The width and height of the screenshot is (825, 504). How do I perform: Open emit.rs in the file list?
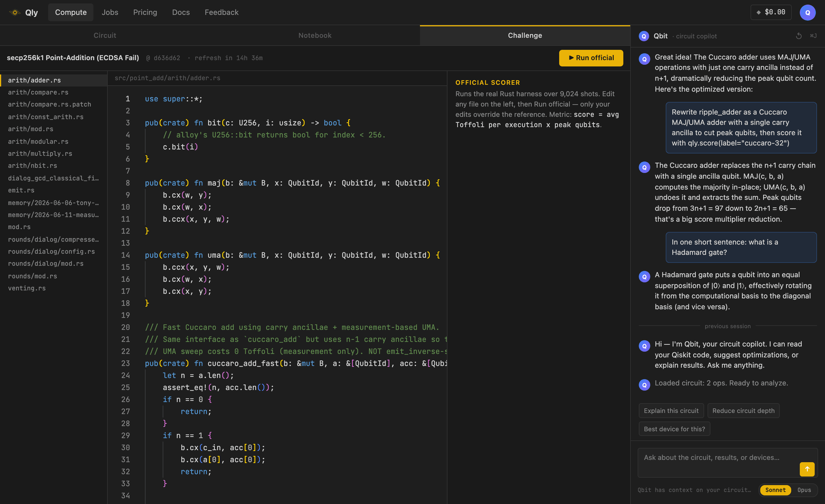click(54, 190)
